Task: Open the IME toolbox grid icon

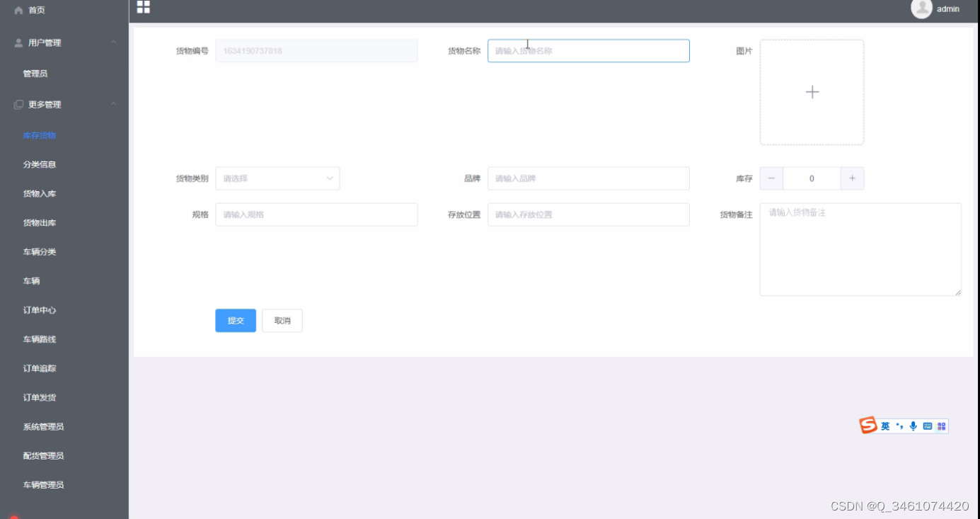Action: tap(942, 426)
